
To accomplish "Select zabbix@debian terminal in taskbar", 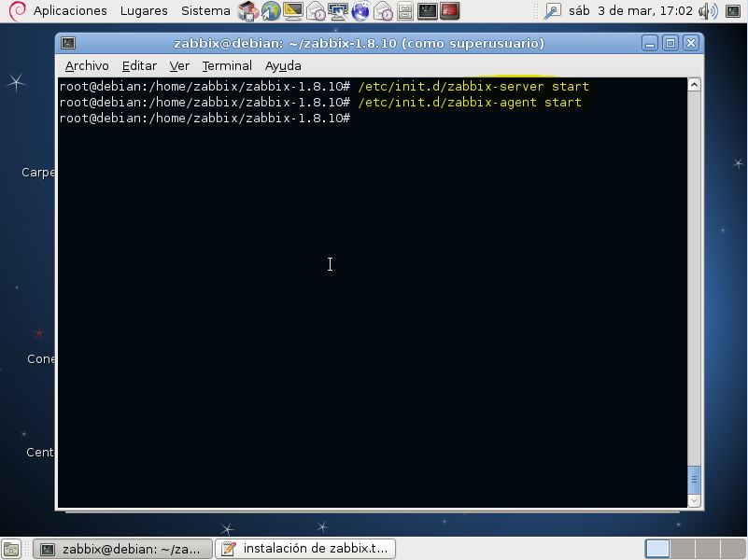I will pyautogui.click(x=121, y=549).
